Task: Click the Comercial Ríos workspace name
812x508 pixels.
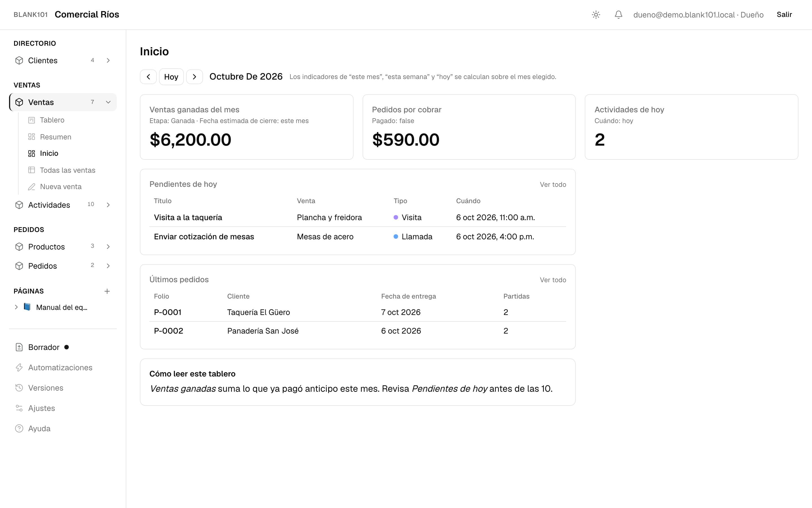Action: click(87, 14)
